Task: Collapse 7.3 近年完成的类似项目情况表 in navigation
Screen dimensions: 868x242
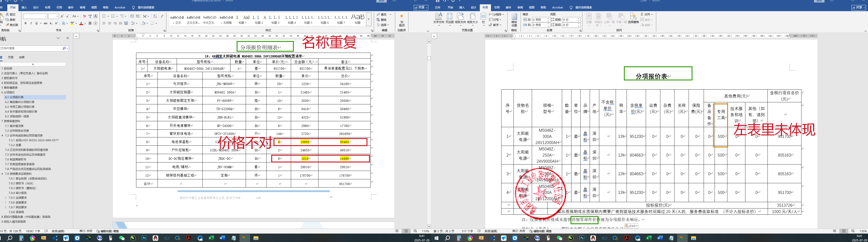Action: [2, 136]
